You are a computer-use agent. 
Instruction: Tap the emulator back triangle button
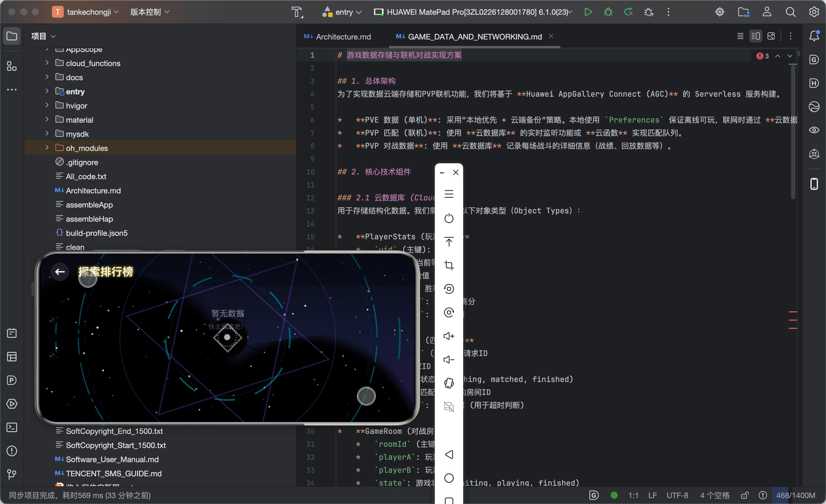pos(449,454)
